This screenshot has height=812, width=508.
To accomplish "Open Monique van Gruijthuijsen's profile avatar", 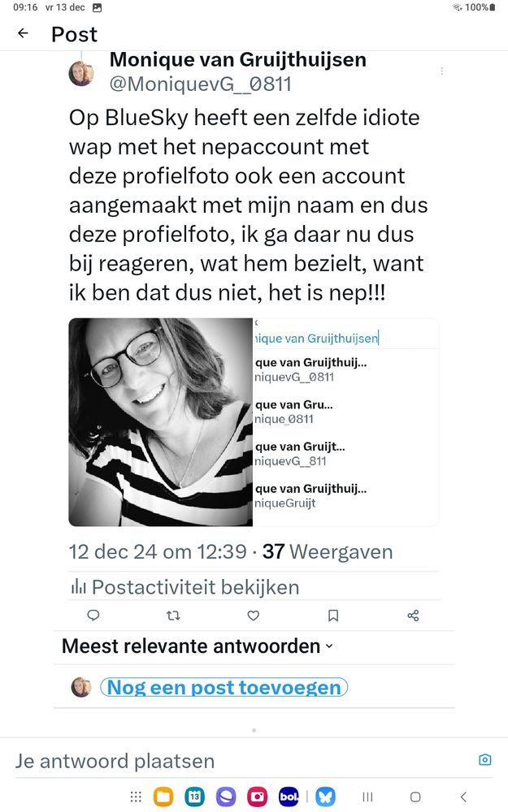I will (81, 73).
